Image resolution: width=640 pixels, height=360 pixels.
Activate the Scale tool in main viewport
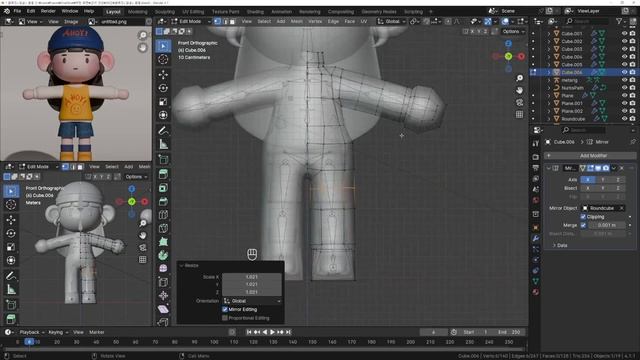[163, 102]
